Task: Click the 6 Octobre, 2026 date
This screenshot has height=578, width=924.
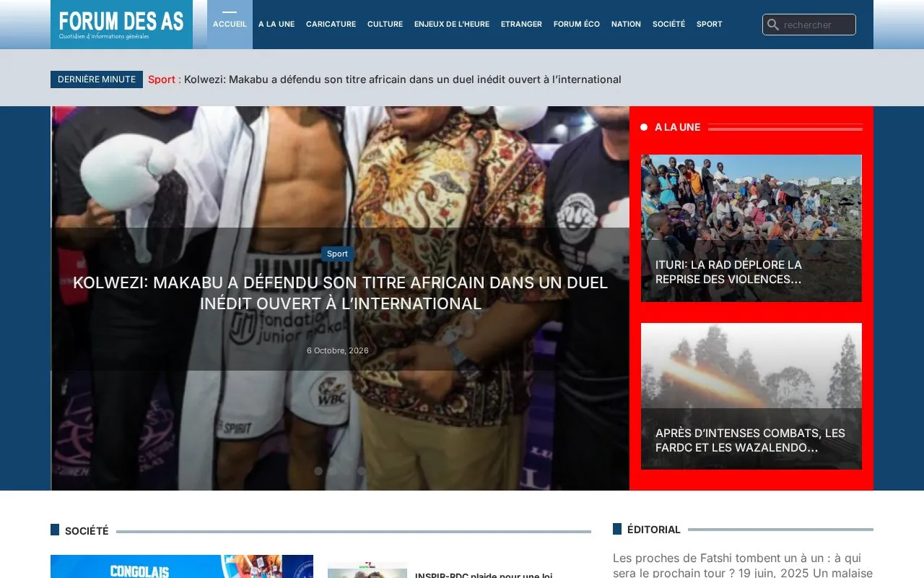Action: tap(338, 350)
